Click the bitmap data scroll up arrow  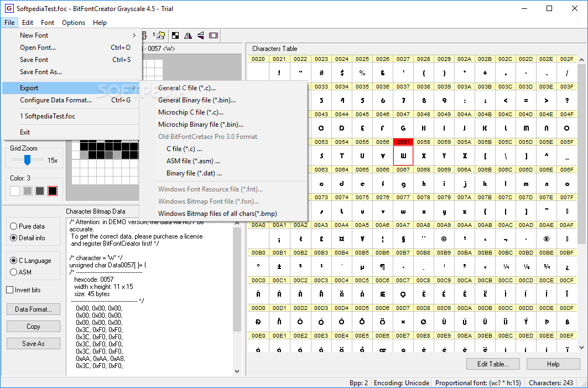[237, 223]
